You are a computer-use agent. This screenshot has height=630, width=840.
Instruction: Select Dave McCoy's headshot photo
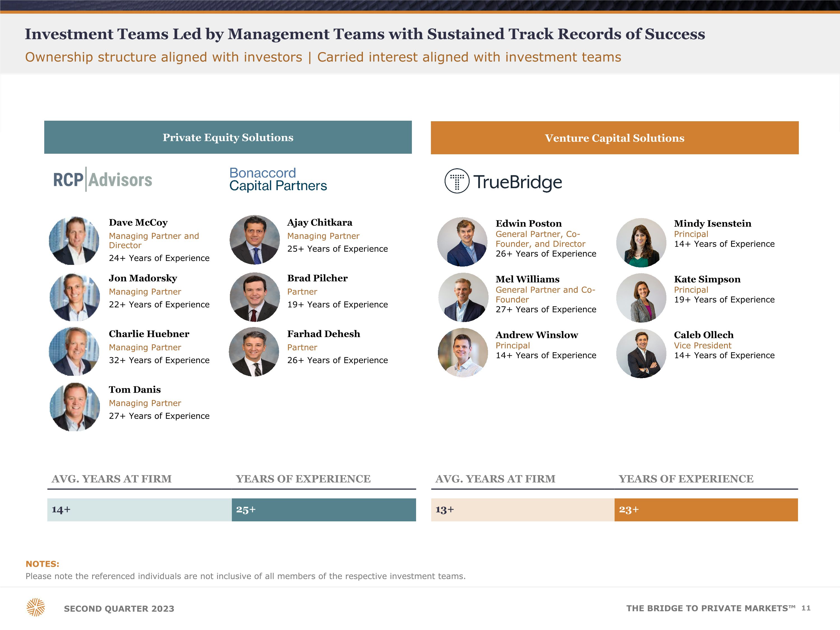(74, 241)
